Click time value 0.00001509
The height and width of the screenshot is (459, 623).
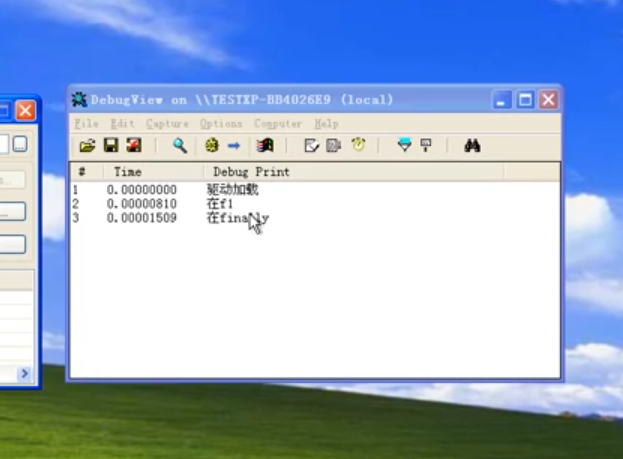click(141, 218)
